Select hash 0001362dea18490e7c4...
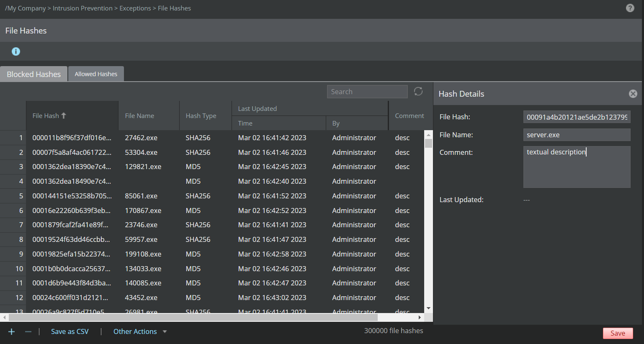 [x=212, y=181]
